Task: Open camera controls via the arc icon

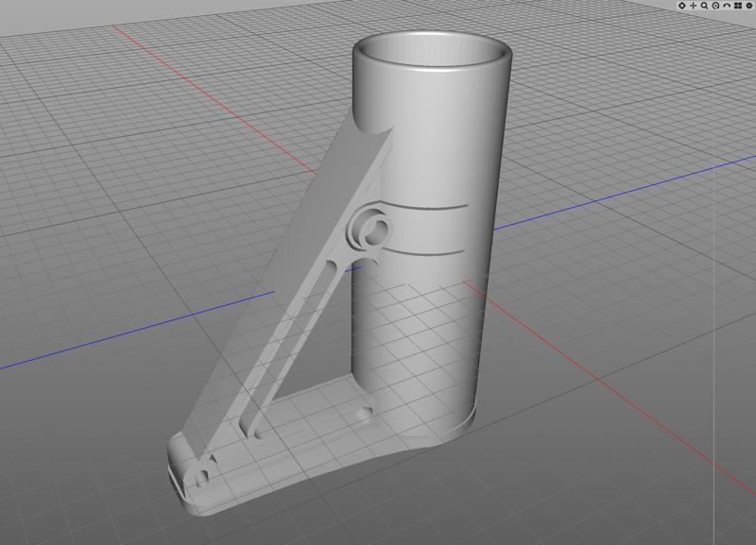Action: (x=727, y=6)
